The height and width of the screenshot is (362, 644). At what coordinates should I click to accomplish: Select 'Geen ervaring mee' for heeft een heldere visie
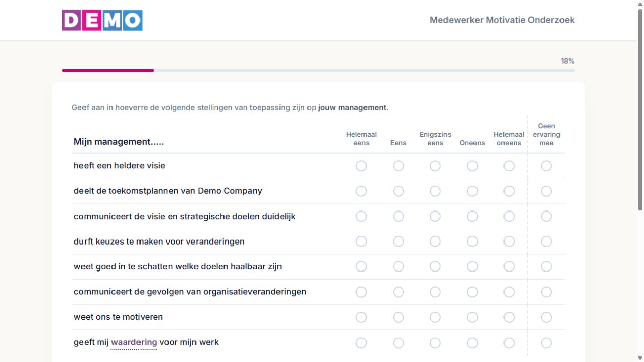coord(546,166)
